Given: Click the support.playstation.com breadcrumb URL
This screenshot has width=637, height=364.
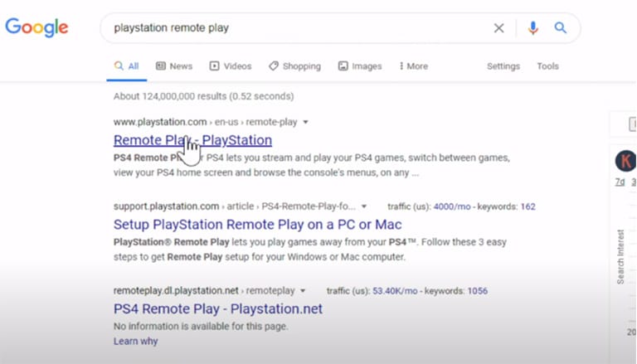Looking at the screenshot, I should 235,206.
